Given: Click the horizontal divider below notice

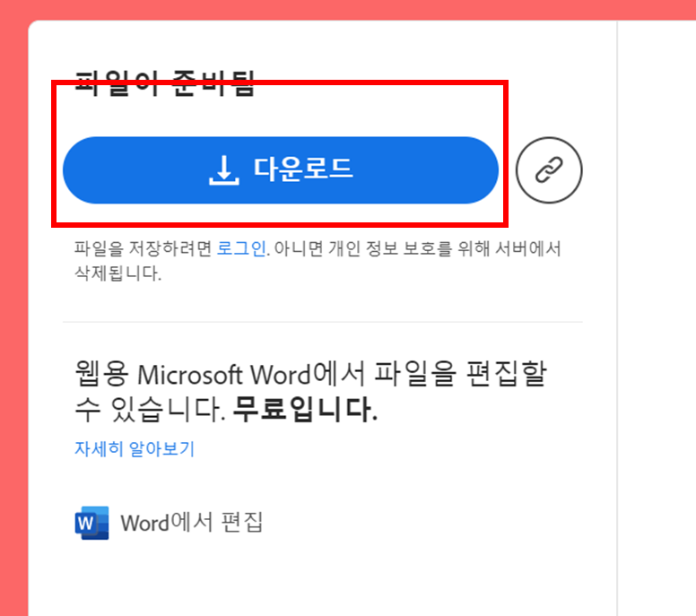Looking at the screenshot, I should 323,322.
